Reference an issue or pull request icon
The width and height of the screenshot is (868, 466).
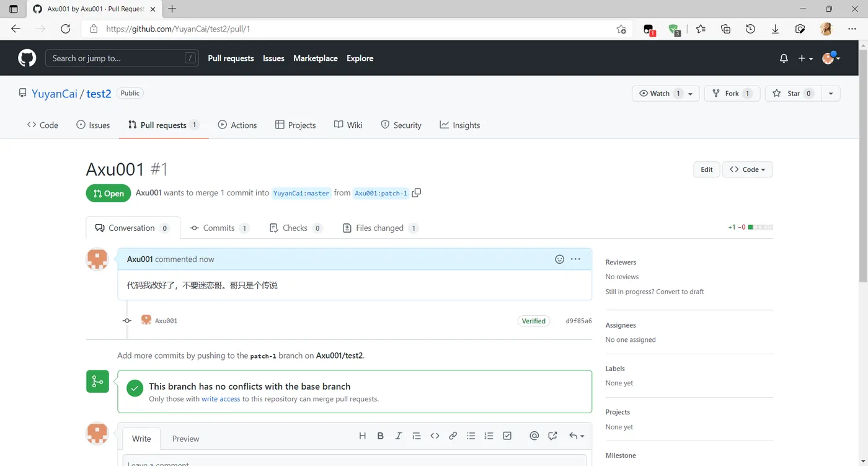pyautogui.click(x=552, y=436)
